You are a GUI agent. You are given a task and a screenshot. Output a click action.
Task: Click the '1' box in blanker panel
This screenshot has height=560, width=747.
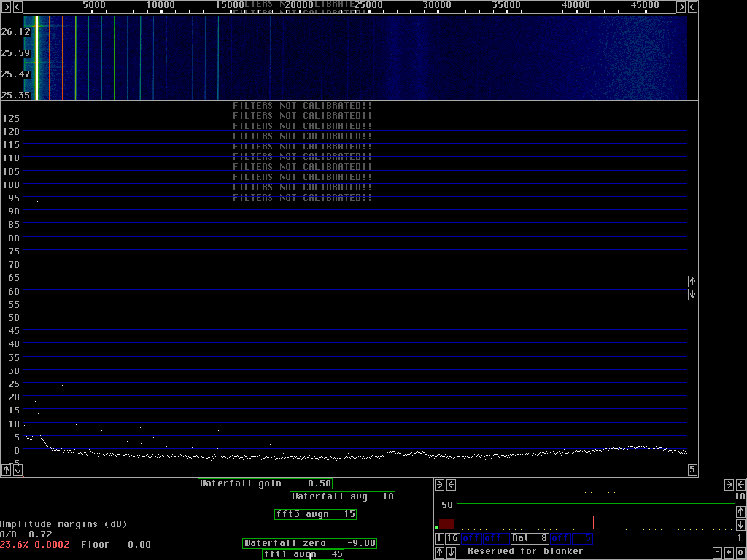[439, 539]
